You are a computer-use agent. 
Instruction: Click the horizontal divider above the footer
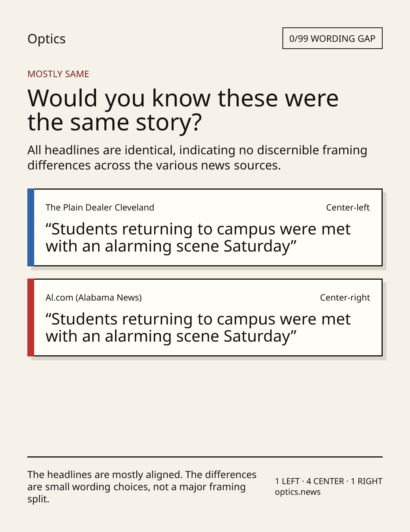[x=205, y=457]
